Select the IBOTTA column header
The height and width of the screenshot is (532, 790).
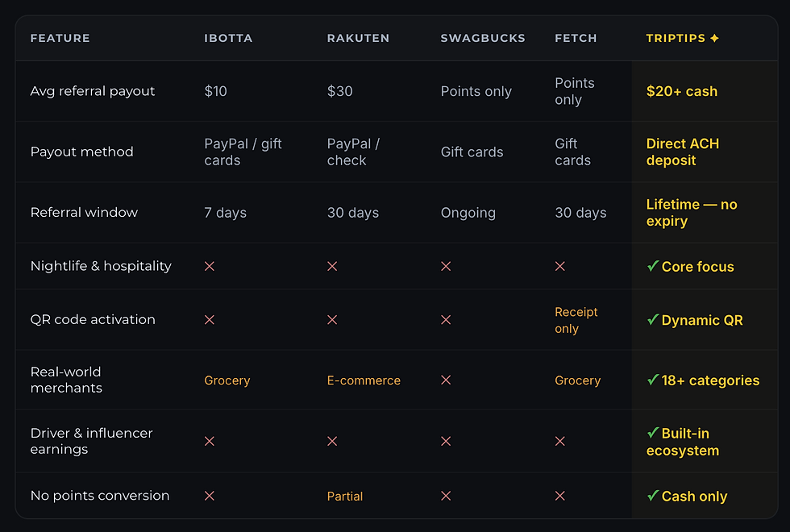[228, 39]
